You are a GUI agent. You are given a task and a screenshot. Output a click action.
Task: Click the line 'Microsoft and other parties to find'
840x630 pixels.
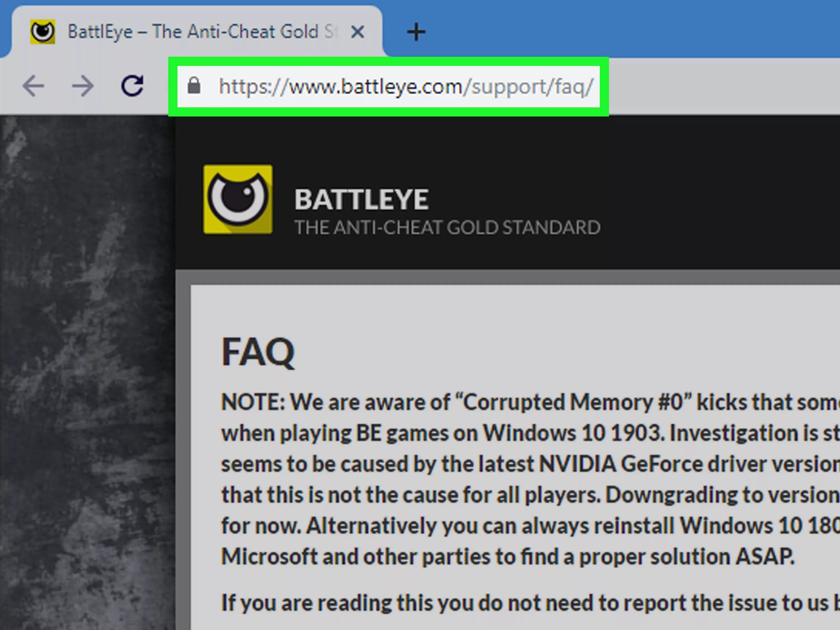(508, 557)
